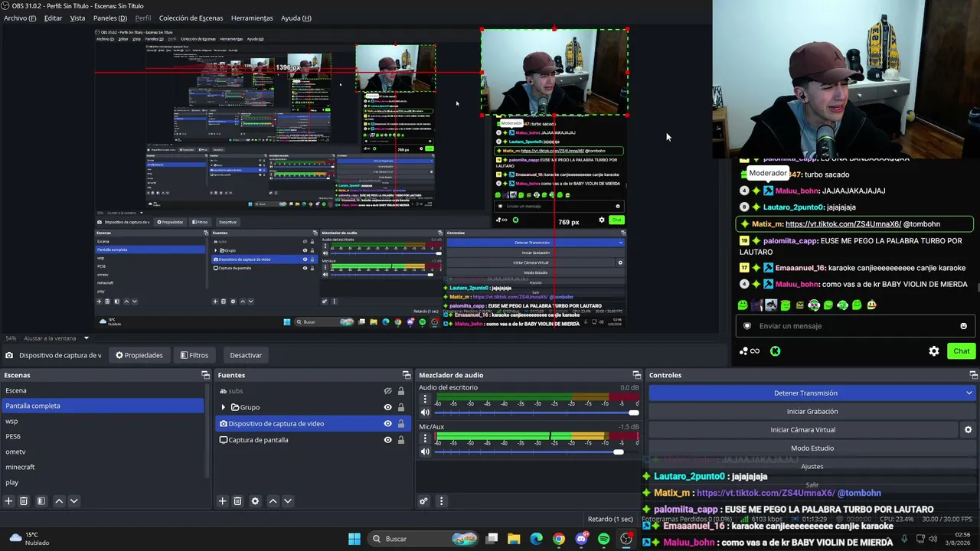Viewport: 980px width, 551px height.
Task: Open the emoji picker in the chat message box
Action: [963, 326]
